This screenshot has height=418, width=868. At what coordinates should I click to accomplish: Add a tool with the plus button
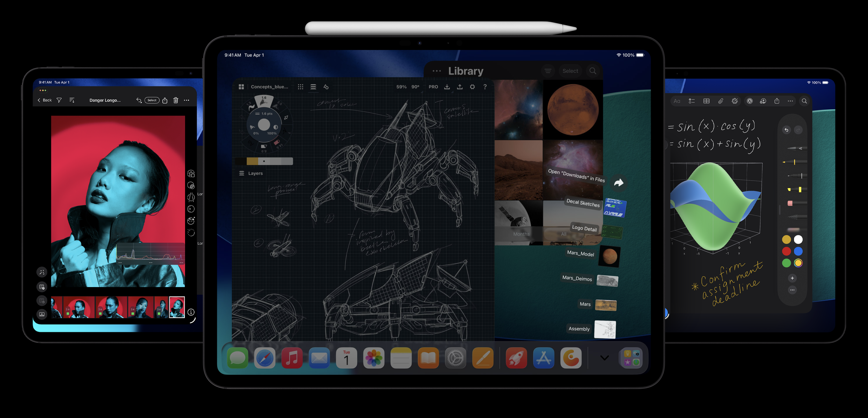tap(792, 278)
